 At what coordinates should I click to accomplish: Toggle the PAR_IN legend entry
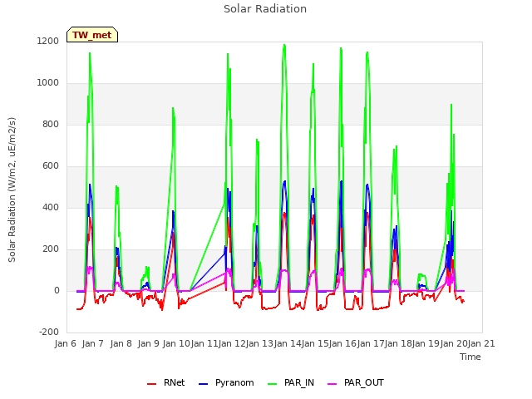pos(291,382)
